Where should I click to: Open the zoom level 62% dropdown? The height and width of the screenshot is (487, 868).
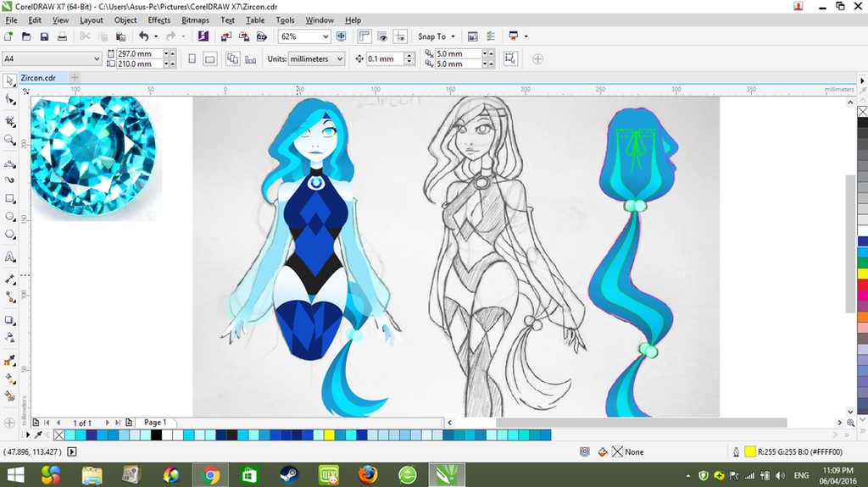(325, 36)
